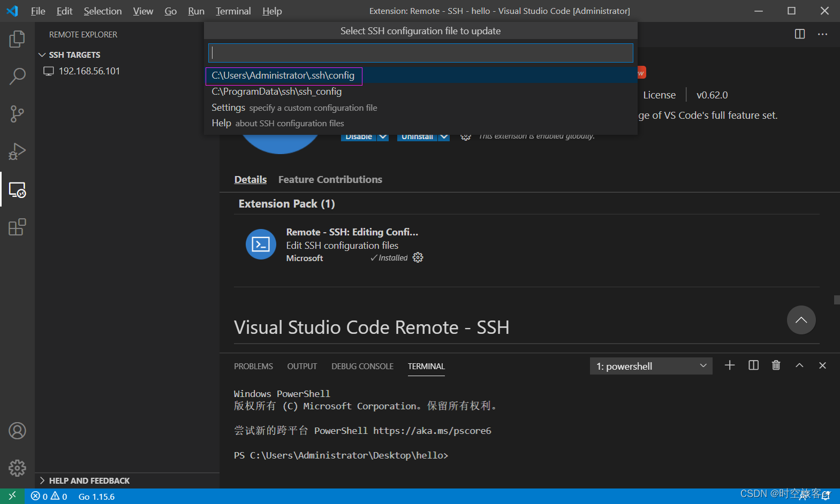Viewport: 840px width, 504px height.
Task: Select the Details tab of the extension
Action: coord(251,179)
